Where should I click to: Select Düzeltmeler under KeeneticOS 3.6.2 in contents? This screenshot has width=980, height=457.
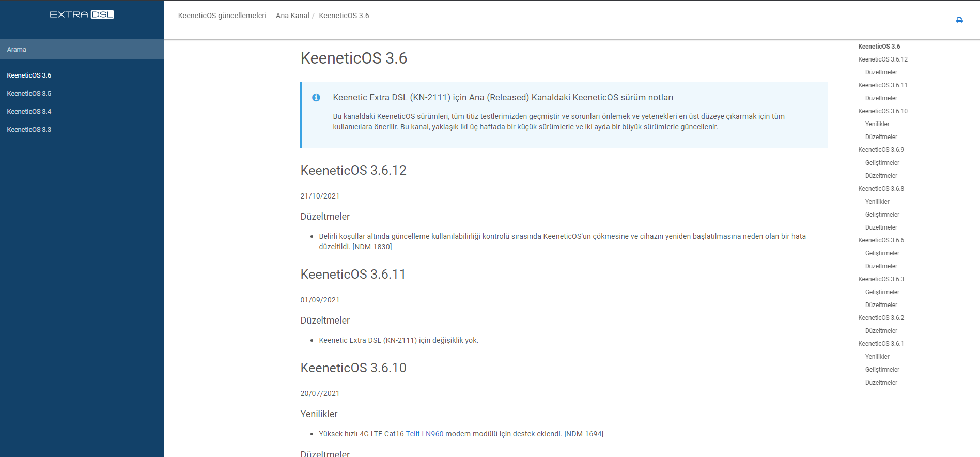881,331
